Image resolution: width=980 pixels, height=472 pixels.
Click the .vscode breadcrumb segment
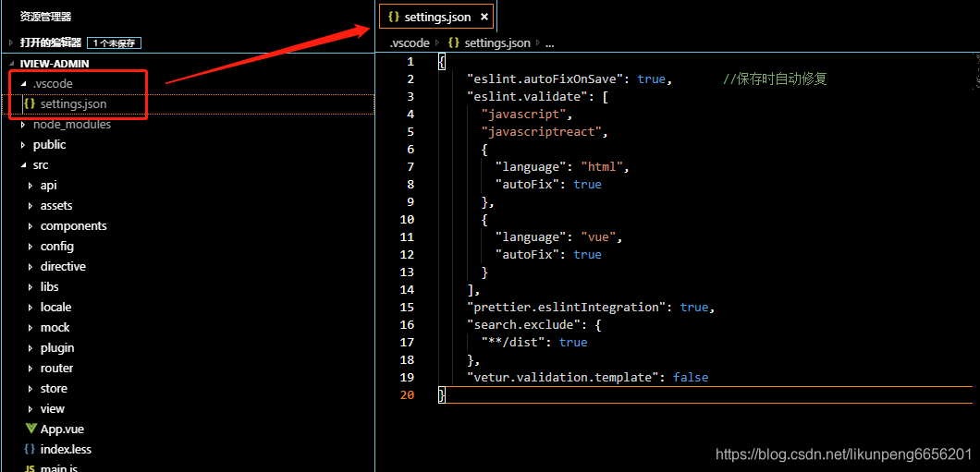click(x=410, y=43)
